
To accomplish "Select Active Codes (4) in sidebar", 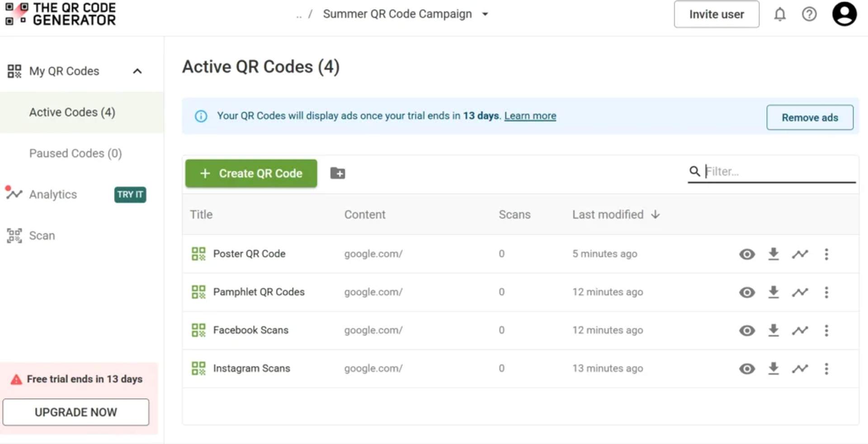I will click(x=82, y=112).
